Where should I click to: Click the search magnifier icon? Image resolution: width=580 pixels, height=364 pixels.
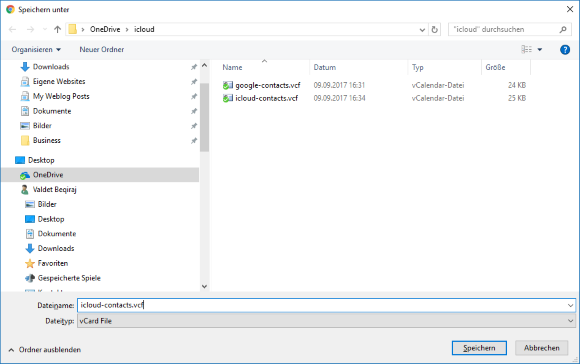pos(563,29)
